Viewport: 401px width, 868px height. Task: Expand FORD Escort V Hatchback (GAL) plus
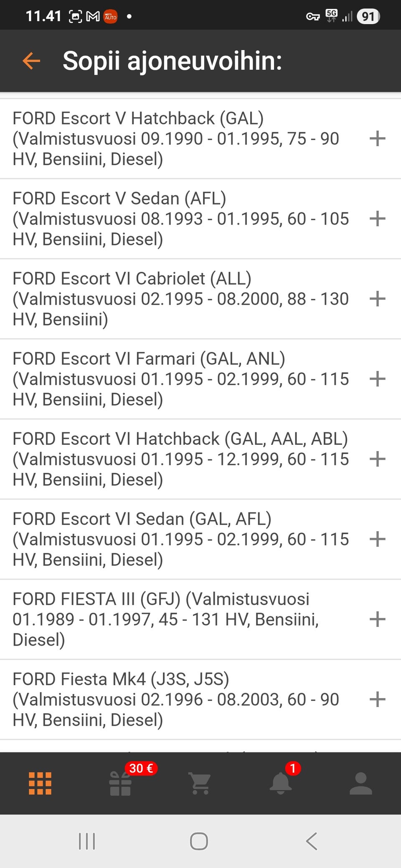point(377,139)
